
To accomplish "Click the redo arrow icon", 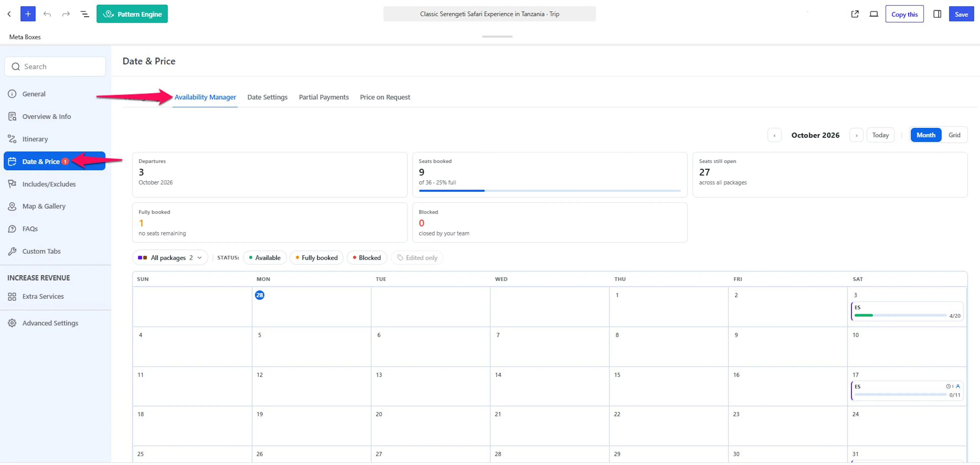I will point(66,14).
